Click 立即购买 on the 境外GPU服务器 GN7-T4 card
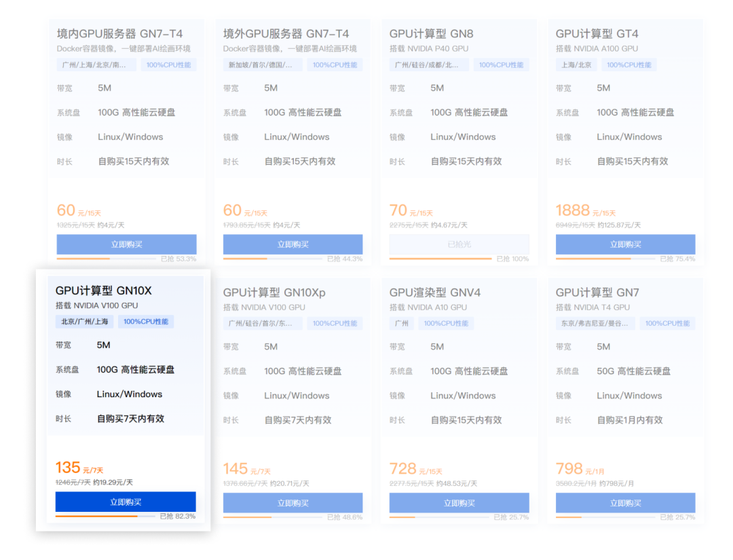 293,244
